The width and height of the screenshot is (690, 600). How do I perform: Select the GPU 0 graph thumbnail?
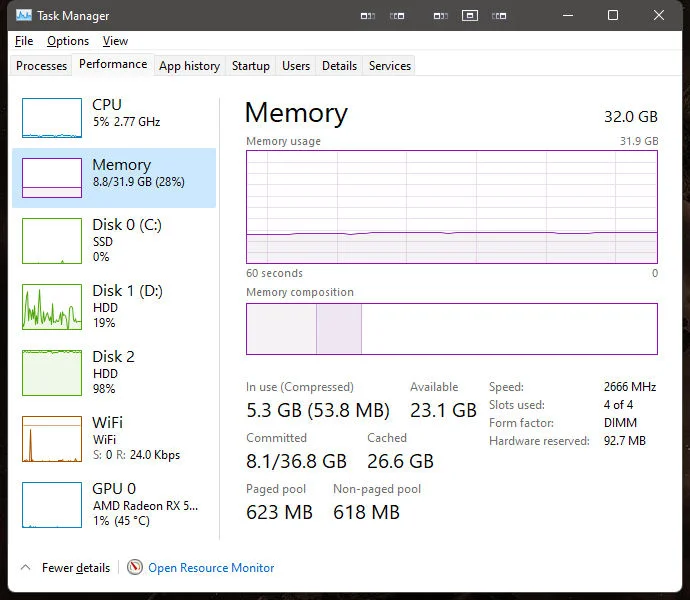point(52,505)
